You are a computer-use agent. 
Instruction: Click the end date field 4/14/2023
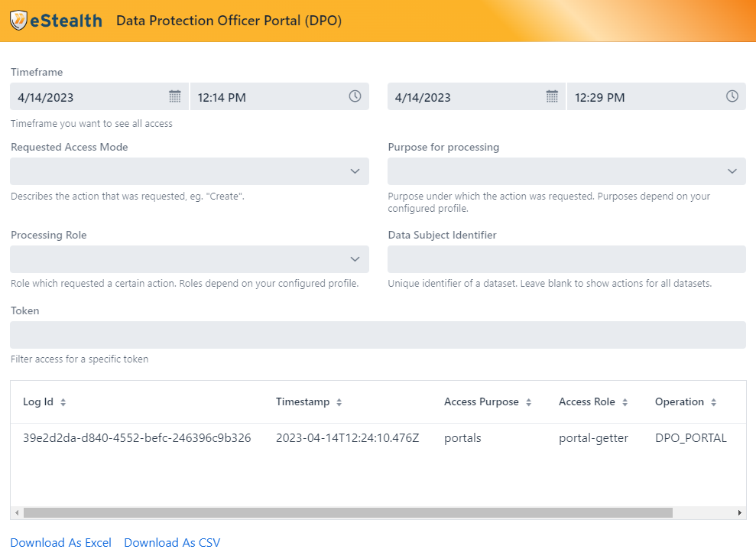pyautogui.click(x=476, y=96)
